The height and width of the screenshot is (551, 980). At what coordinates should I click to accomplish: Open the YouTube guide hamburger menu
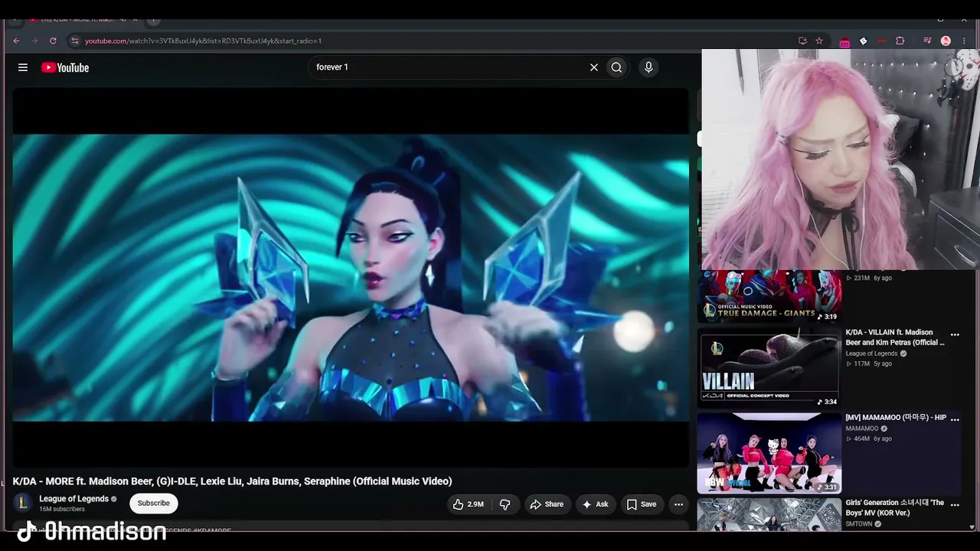click(x=23, y=67)
